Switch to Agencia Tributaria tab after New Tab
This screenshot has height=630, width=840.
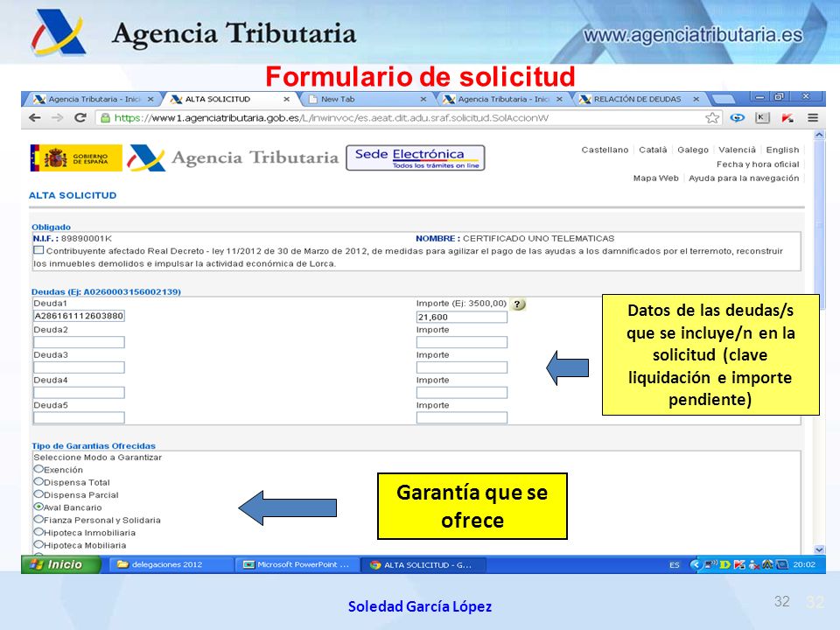pos(503,99)
